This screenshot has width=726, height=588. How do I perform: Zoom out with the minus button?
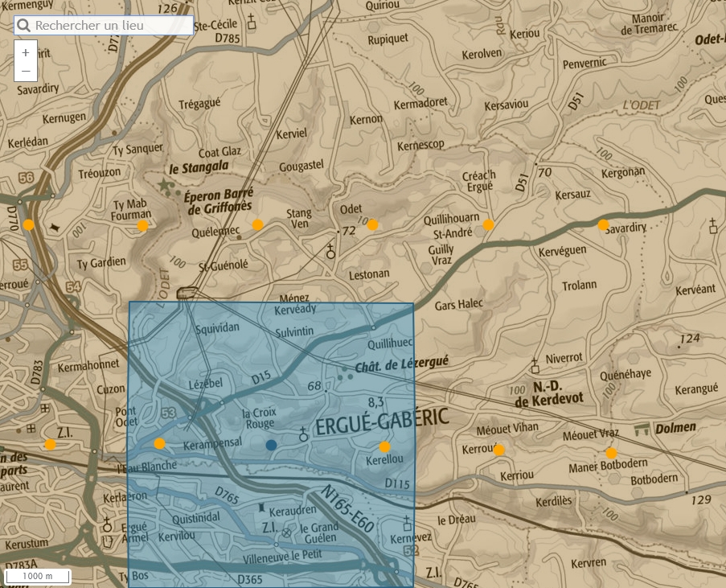(x=26, y=72)
